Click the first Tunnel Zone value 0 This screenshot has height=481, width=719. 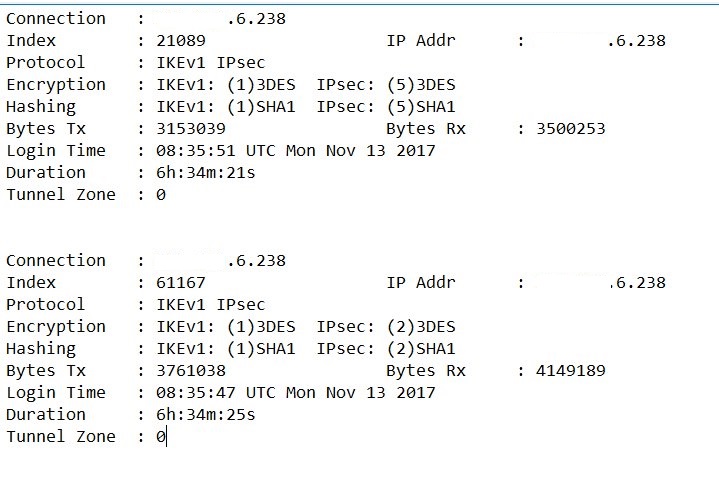click(161, 194)
